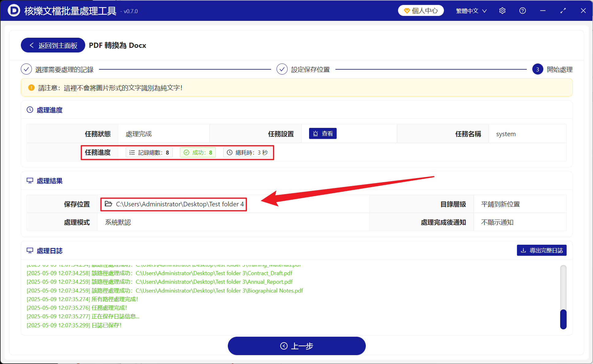593x364 pixels.
Task: Click the log scrollbar thumb
Action: tap(563, 319)
